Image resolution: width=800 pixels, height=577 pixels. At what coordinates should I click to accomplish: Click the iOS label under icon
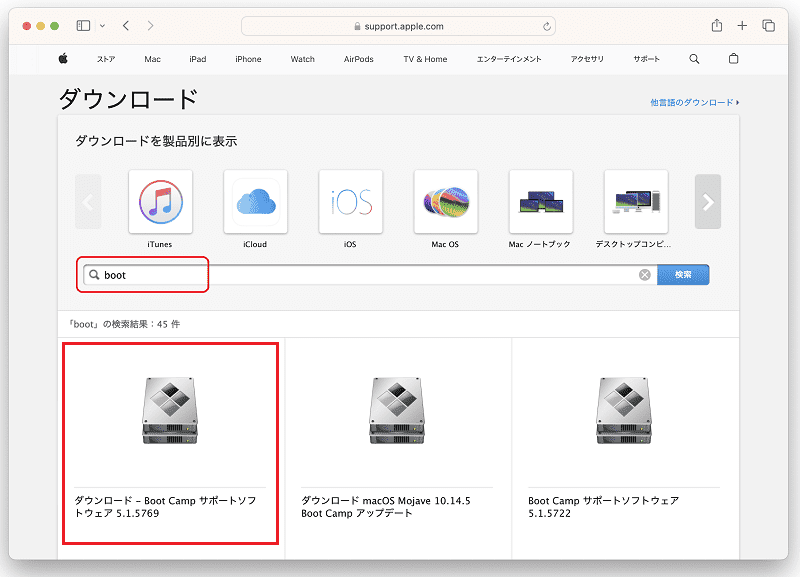(350, 244)
